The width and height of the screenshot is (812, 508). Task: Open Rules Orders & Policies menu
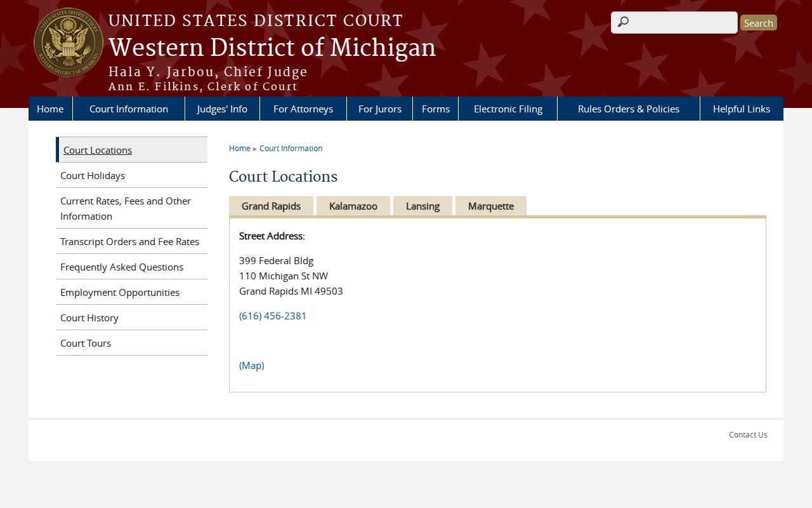(x=629, y=109)
